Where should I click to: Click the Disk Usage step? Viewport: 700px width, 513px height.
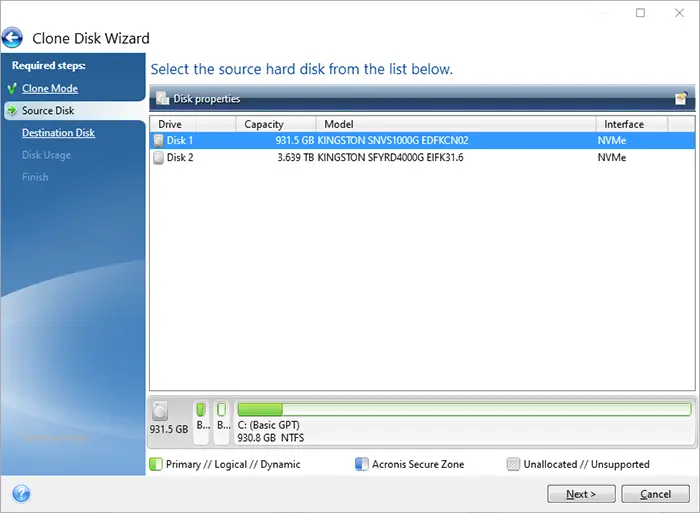coord(46,155)
